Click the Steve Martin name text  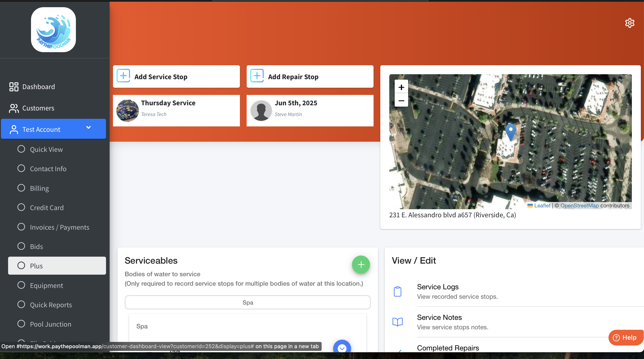(288, 114)
